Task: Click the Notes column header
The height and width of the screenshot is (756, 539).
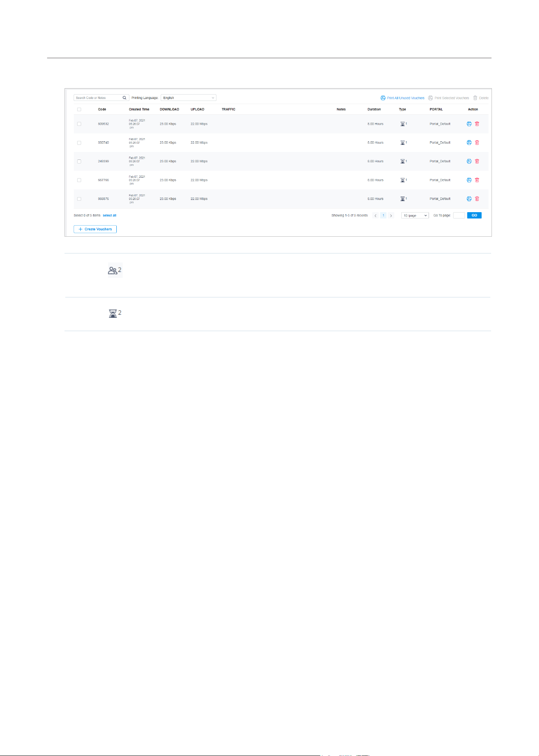Action: pyautogui.click(x=341, y=109)
